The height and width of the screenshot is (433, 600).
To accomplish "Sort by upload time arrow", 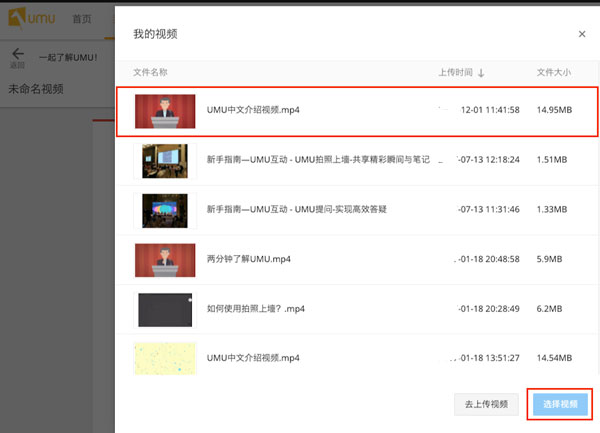I will (x=481, y=73).
